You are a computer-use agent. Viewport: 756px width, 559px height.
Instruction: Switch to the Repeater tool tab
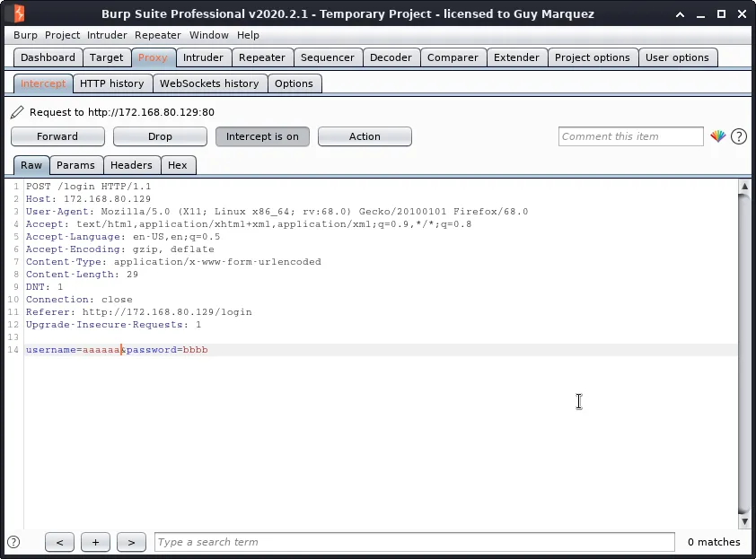(x=262, y=57)
